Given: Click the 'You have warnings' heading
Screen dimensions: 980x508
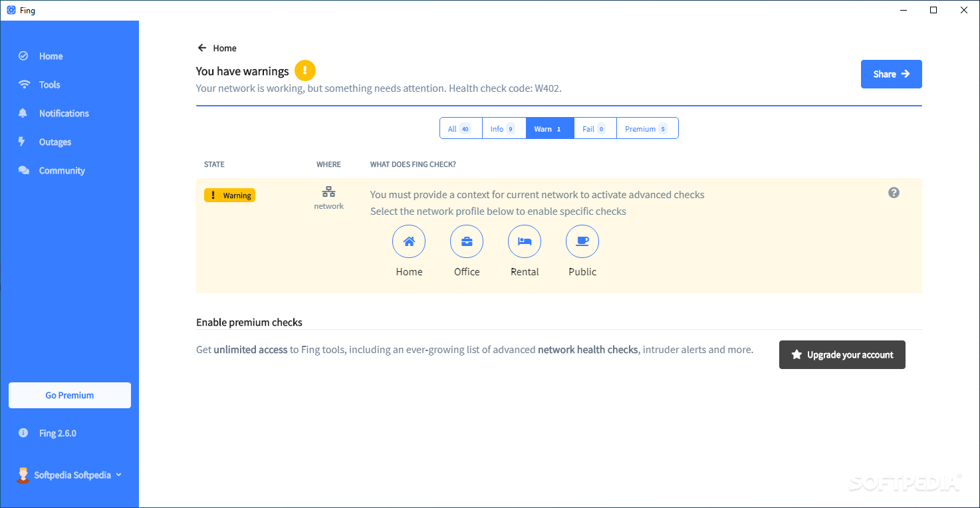Looking at the screenshot, I should (243, 71).
